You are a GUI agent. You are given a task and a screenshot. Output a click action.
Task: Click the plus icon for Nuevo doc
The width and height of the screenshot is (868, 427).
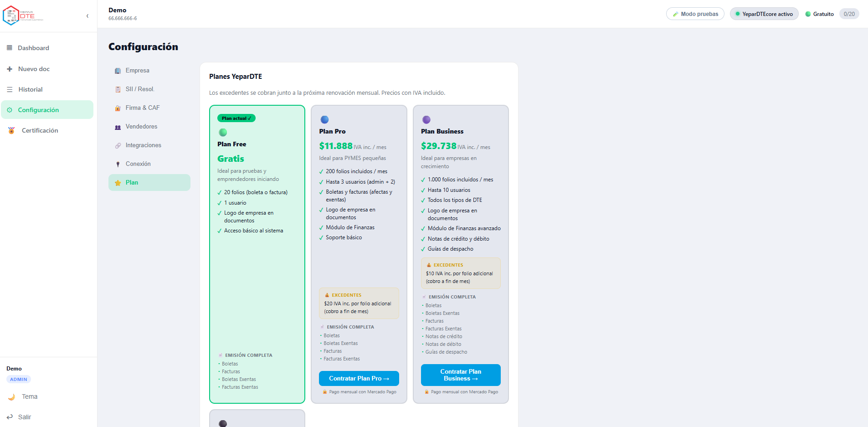(x=10, y=69)
